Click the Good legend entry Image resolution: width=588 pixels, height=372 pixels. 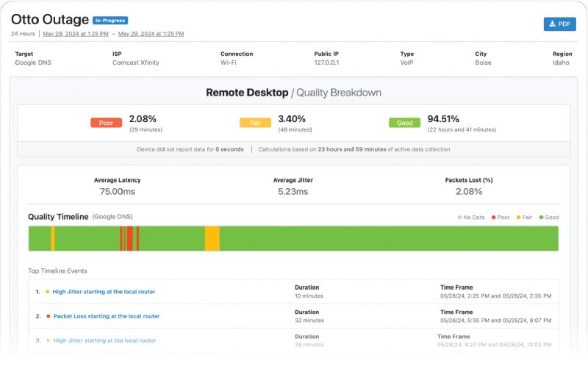549,218
